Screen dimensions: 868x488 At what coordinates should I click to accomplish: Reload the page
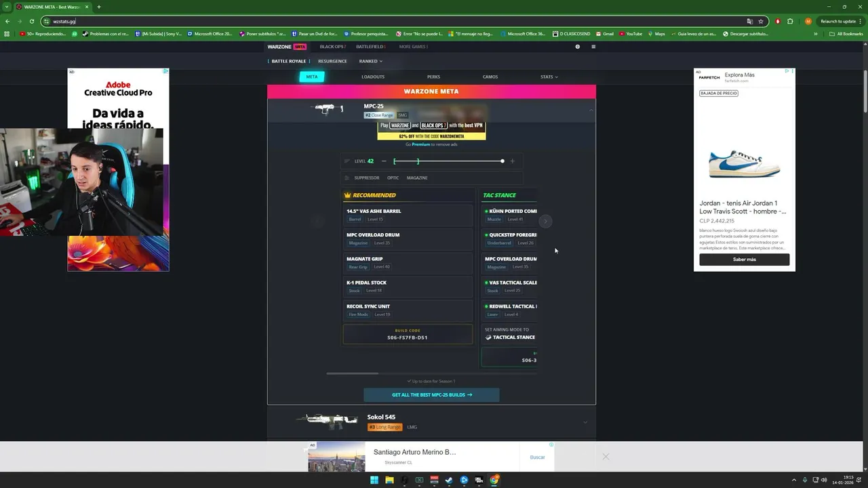coord(31,21)
